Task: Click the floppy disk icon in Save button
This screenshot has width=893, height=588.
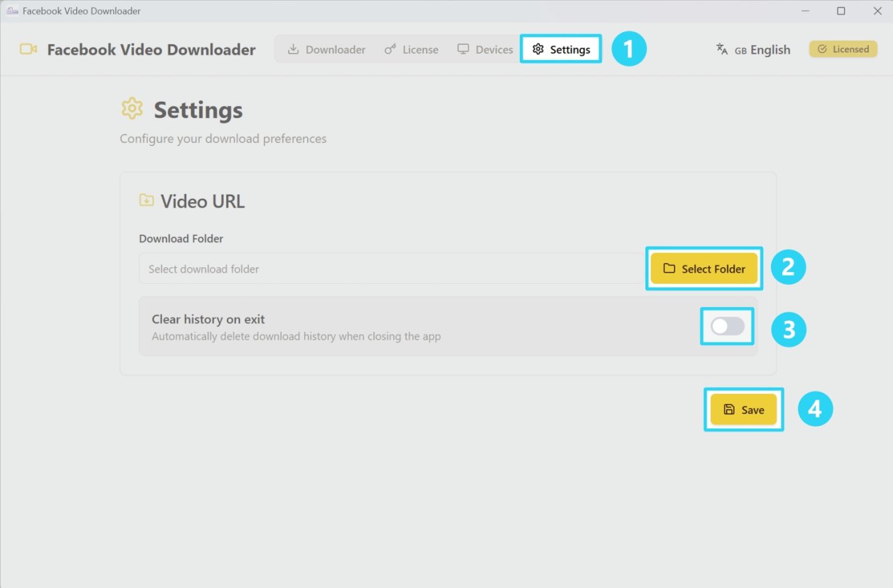Action: [x=728, y=409]
